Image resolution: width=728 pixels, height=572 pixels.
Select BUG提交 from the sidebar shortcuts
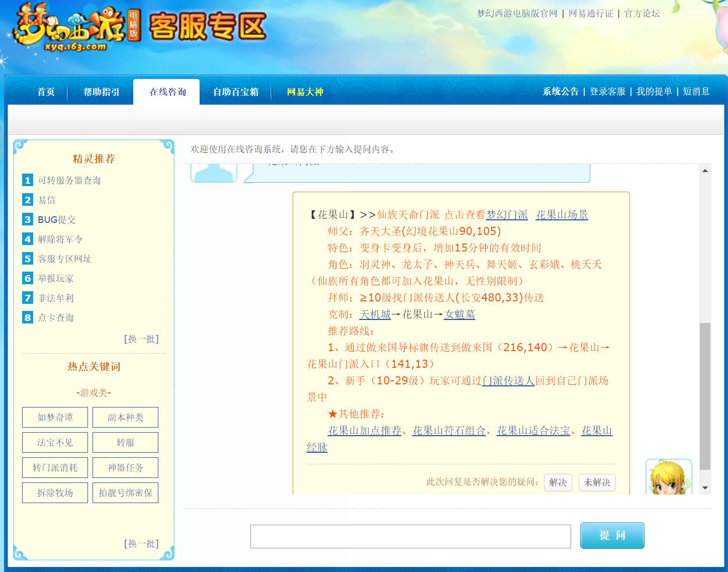(56, 219)
